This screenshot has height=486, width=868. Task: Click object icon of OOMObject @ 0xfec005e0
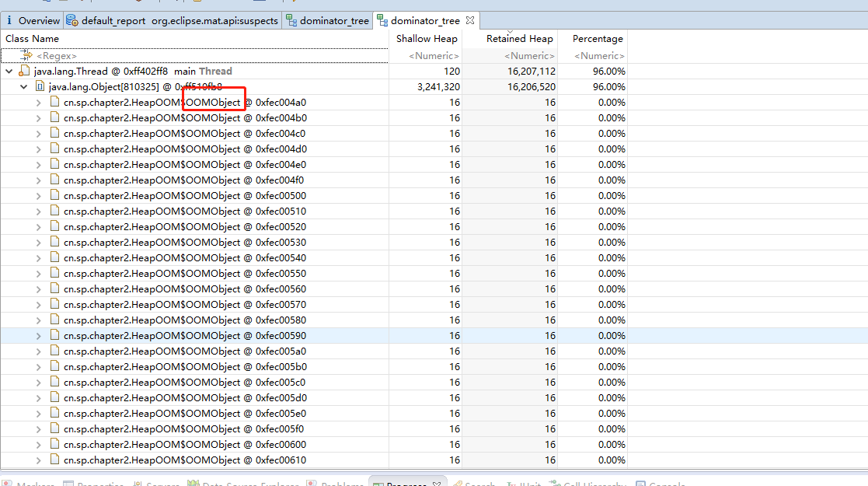click(54, 412)
